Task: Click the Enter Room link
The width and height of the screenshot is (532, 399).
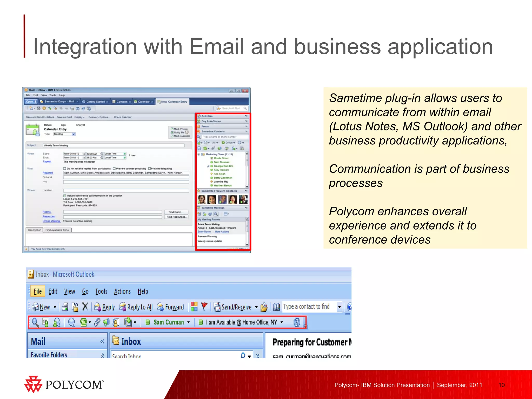Action: click(x=204, y=232)
